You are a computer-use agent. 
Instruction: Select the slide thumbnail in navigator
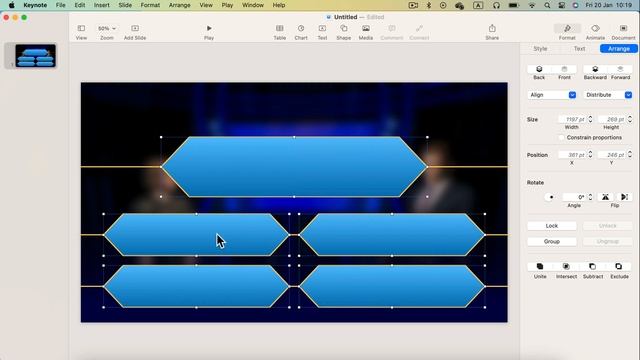click(35, 56)
